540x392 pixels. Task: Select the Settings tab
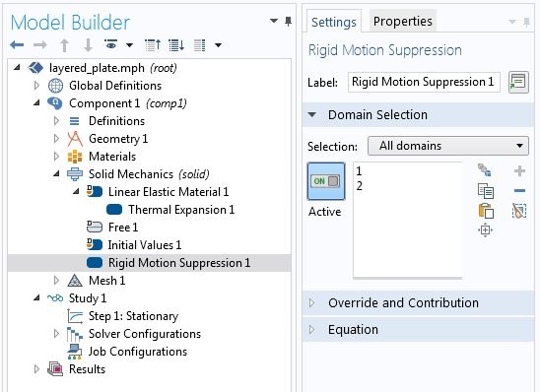coord(334,22)
